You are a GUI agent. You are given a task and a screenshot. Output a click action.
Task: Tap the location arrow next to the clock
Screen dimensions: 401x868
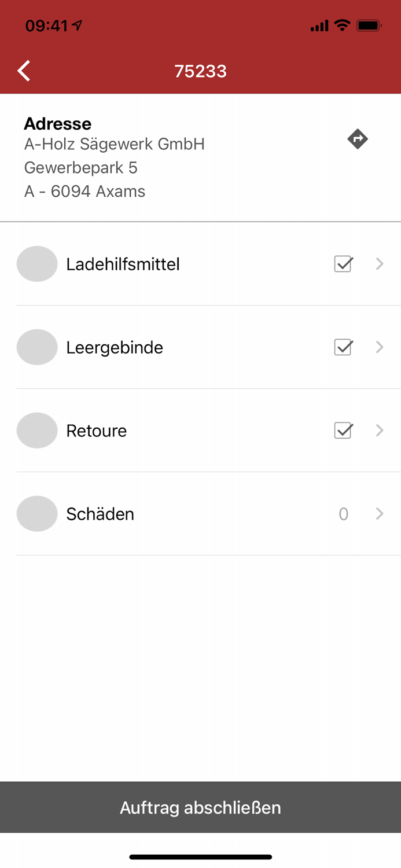pyautogui.click(x=76, y=25)
